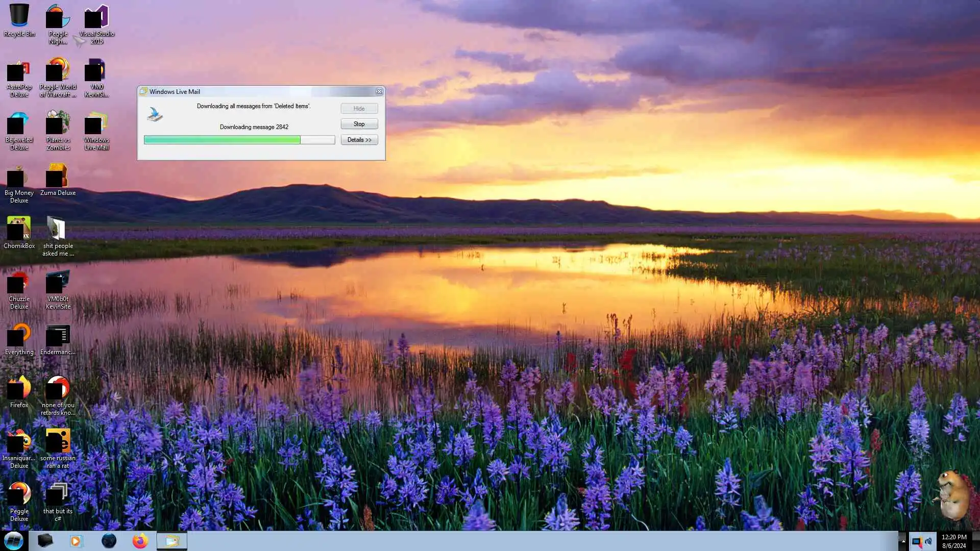Select the Bejeweled Deluxe desktop icon
The height and width of the screenshot is (551, 980).
coord(19,130)
